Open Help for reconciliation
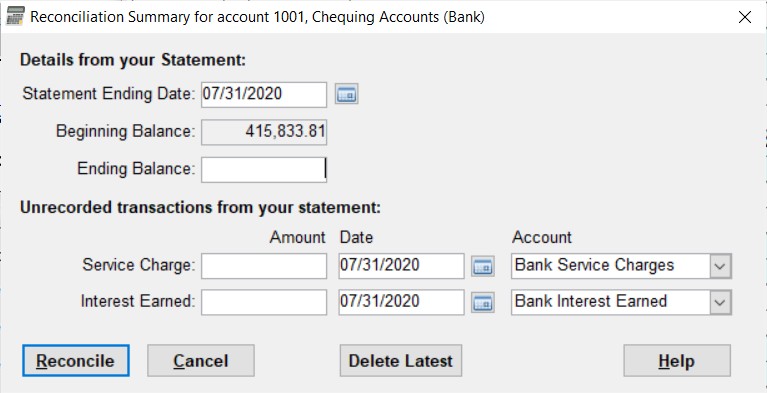 click(677, 361)
